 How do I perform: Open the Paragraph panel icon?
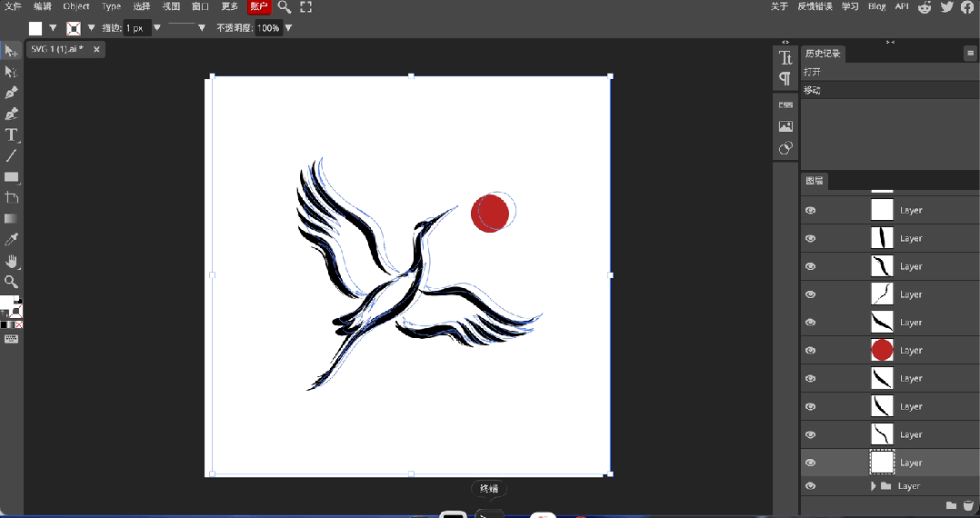pos(785,79)
